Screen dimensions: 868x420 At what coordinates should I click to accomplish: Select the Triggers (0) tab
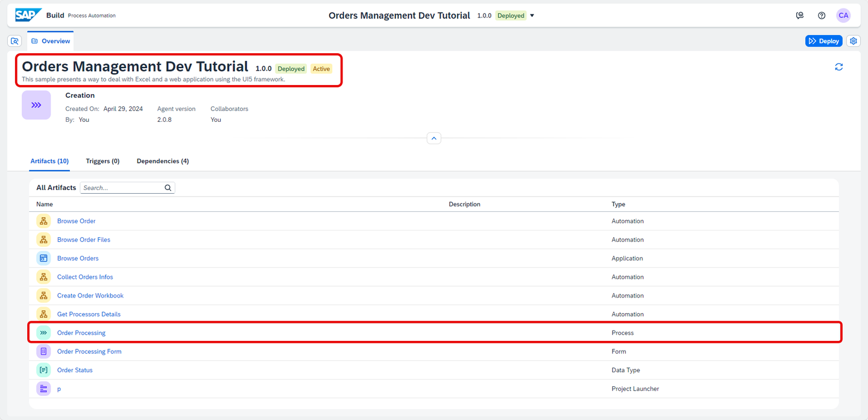[102, 161]
